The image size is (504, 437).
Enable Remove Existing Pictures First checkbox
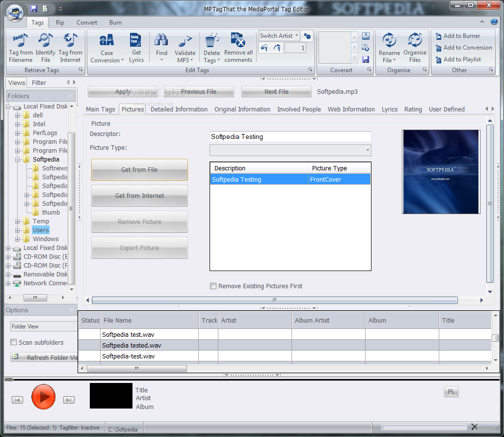click(x=213, y=286)
